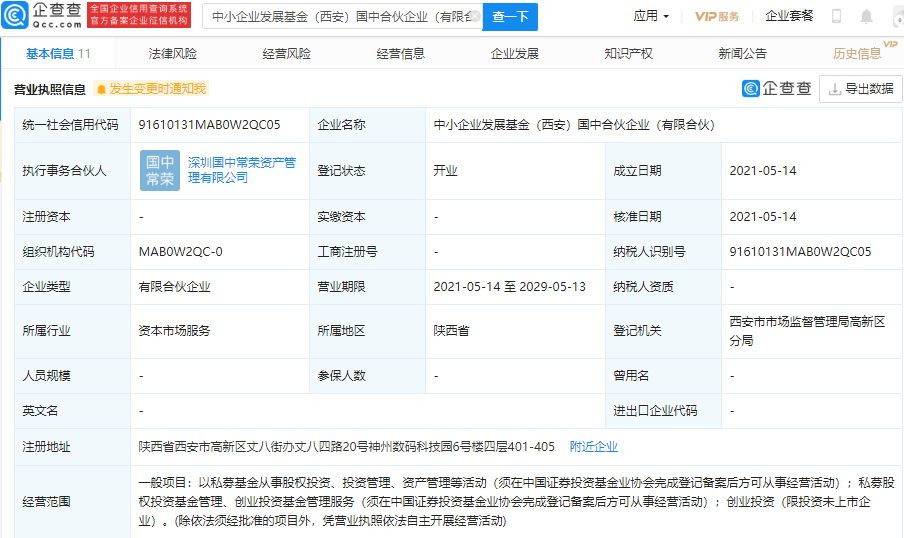Switch to 知识产权 tab
Screen dimensions: 904x538
[628, 54]
